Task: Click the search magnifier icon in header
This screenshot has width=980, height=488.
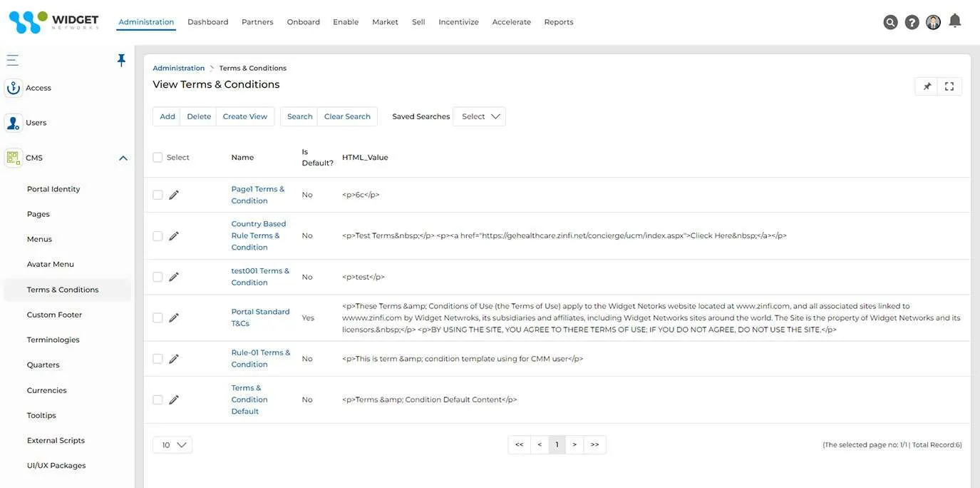Action: (x=890, y=22)
